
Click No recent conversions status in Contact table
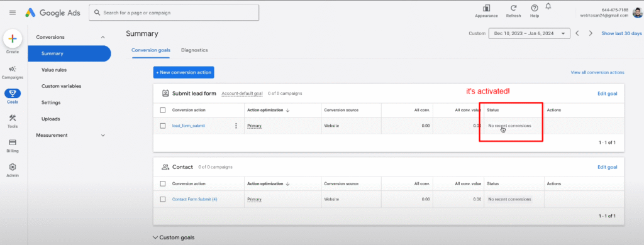pos(509,199)
